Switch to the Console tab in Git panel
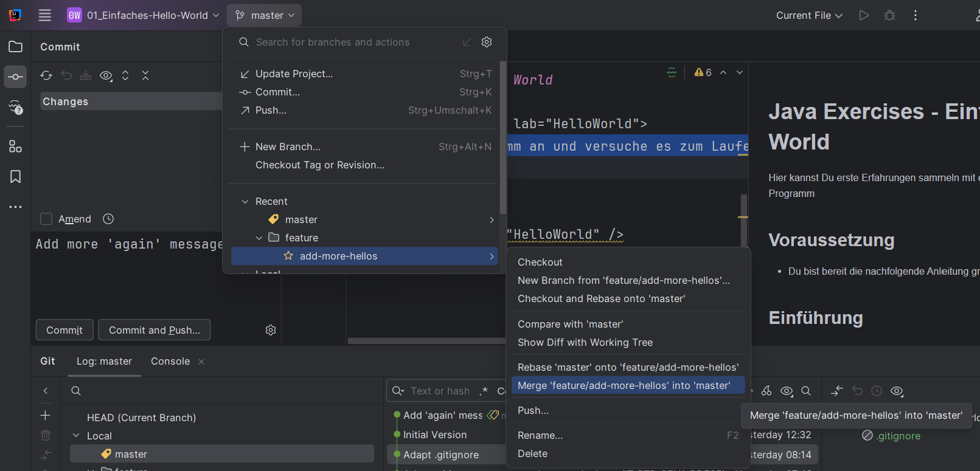The image size is (980, 471). 170,361
